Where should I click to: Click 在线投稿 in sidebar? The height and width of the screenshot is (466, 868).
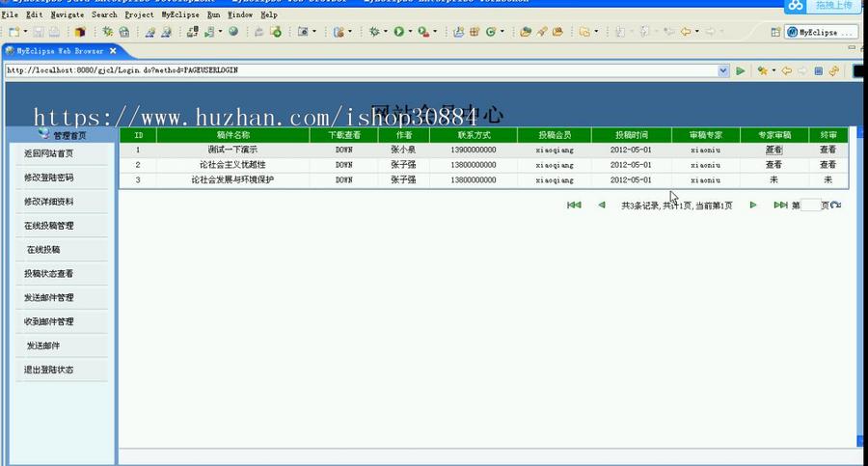coord(43,249)
